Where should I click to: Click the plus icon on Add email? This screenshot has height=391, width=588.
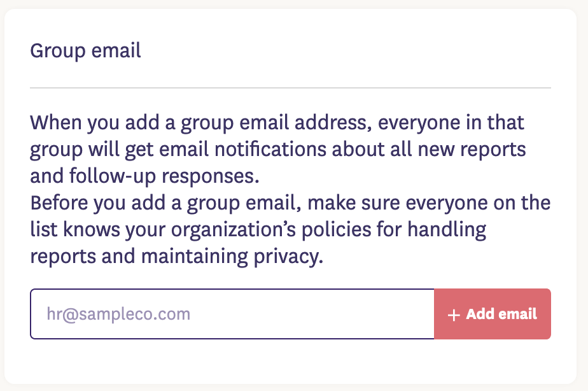tap(454, 315)
